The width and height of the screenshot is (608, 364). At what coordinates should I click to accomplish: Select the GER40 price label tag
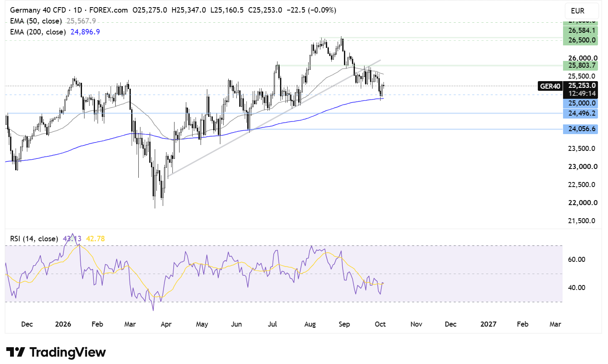pyautogui.click(x=550, y=86)
